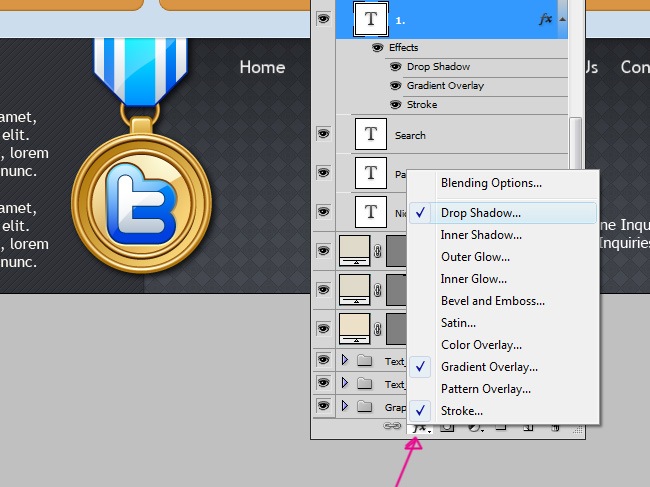The height and width of the screenshot is (487, 650).
Task: Click the mask link chain on lowest shape layer
Action: pyautogui.click(x=377, y=329)
